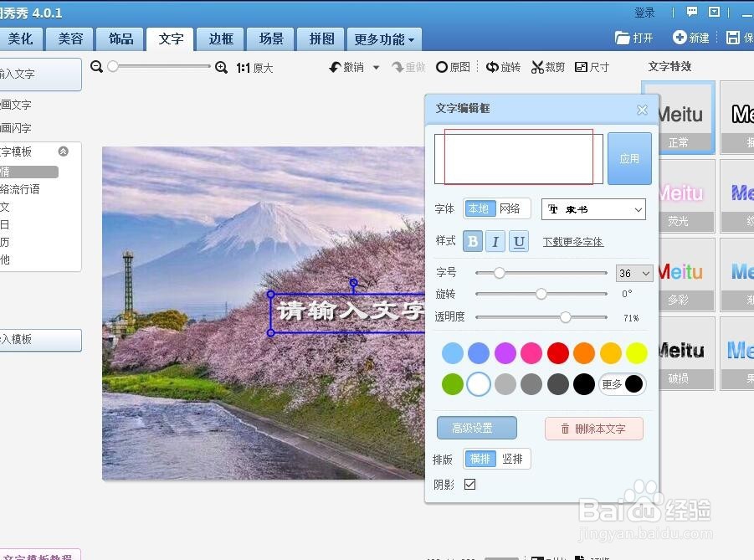Compare with Original (原图) image
Image resolution: width=754 pixels, height=560 pixels.
pos(453,67)
